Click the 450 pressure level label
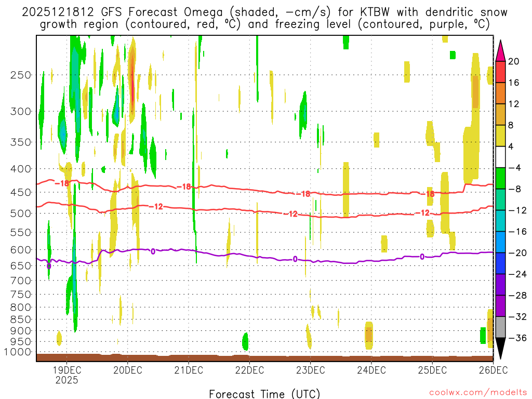Image resolution: width=532 pixels, height=399 pixels. coord(21,192)
